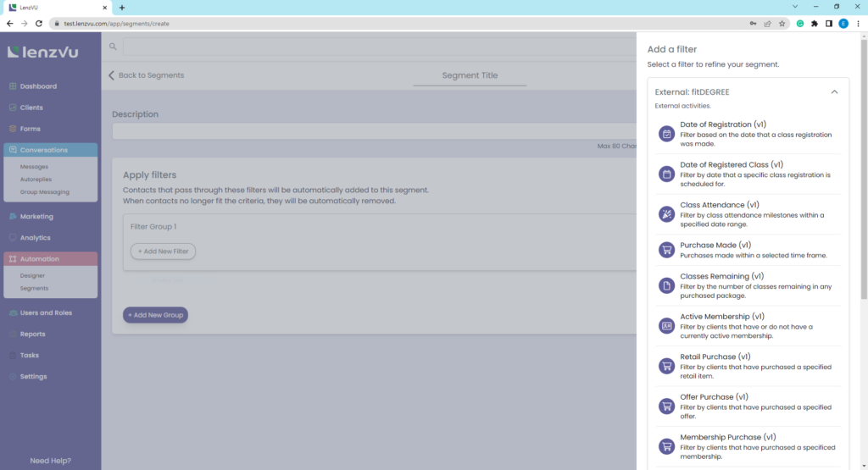Click the Purchase Made cart icon
This screenshot has height=470, width=868.
(667, 250)
